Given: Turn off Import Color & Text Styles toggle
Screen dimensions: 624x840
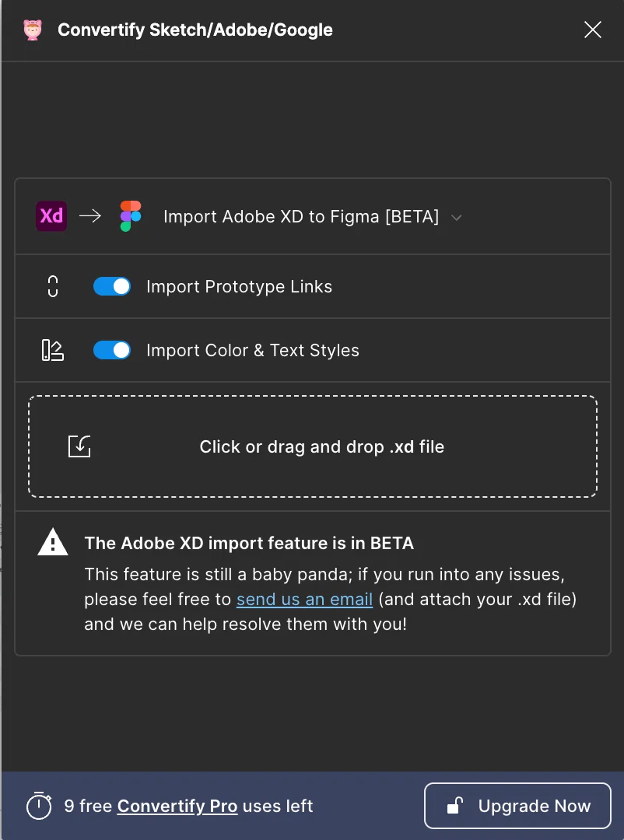Looking at the screenshot, I should (x=112, y=350).
